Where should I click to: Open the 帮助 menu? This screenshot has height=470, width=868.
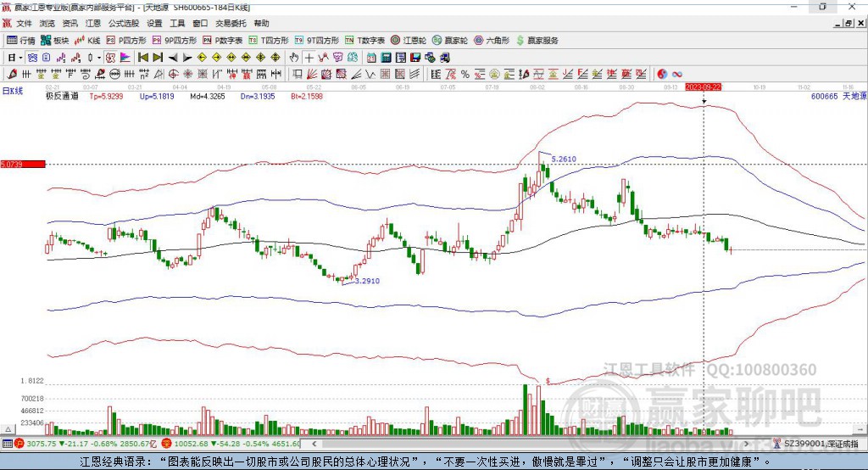click(x=261, y=23)
